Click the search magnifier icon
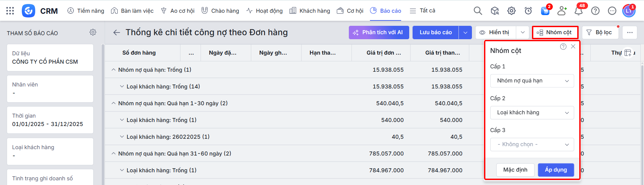The width and height of the screenshot is (644, 185). coord(478,11)
